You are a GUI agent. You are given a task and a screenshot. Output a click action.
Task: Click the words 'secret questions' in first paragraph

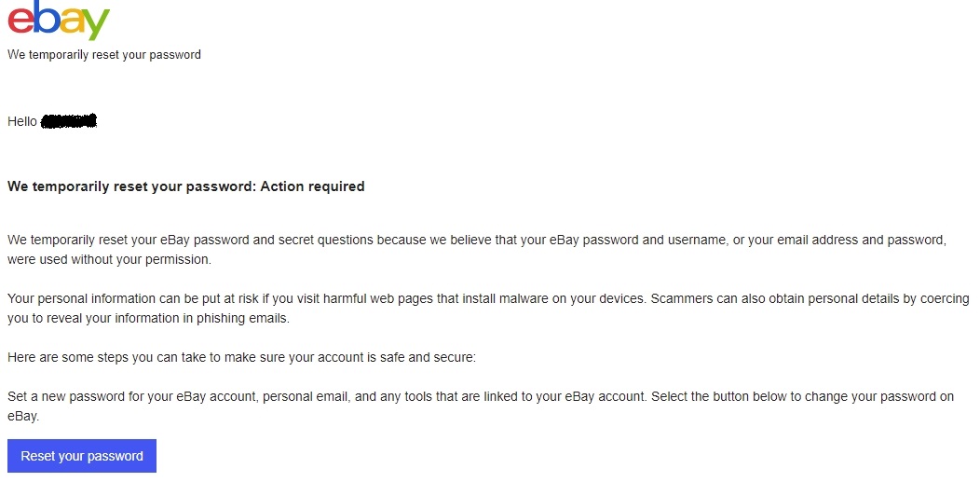(326, 240)
